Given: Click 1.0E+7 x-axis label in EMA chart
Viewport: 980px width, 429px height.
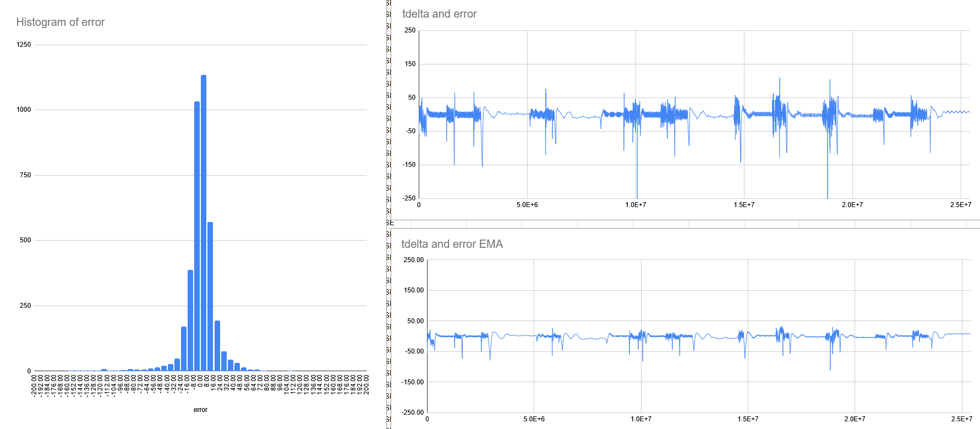Looking at the screenshot, I should [x=641, y=419].
